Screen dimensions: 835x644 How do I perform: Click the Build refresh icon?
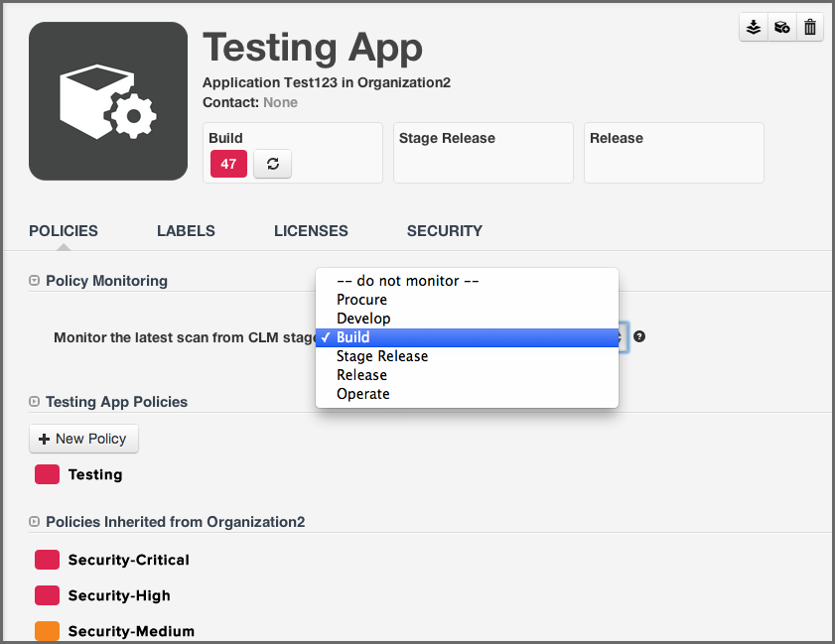tap(272, 164)
